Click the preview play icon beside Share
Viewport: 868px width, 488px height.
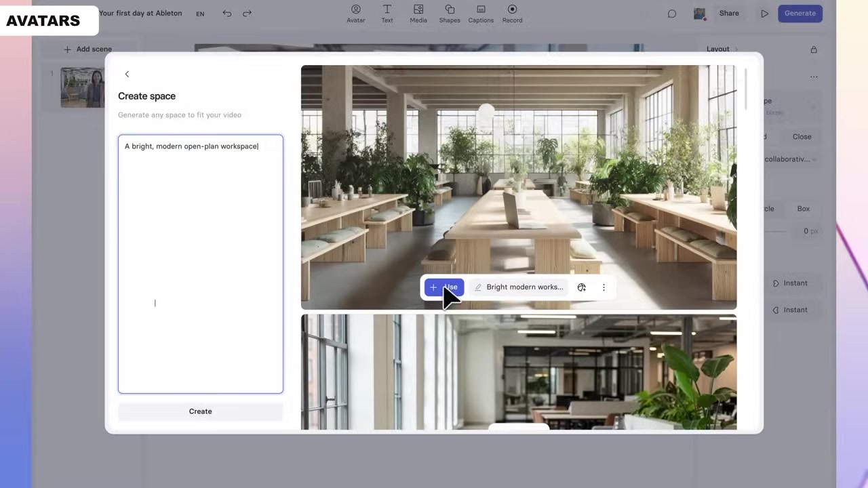click(x=765, y=14)
